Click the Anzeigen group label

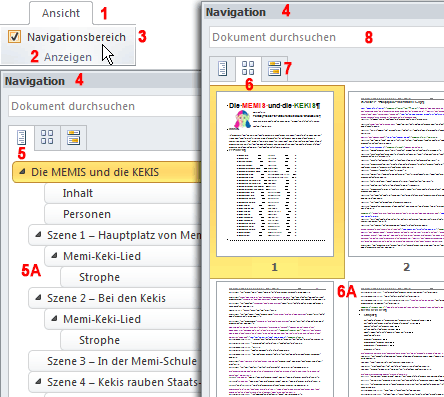(x=68, y=57)
